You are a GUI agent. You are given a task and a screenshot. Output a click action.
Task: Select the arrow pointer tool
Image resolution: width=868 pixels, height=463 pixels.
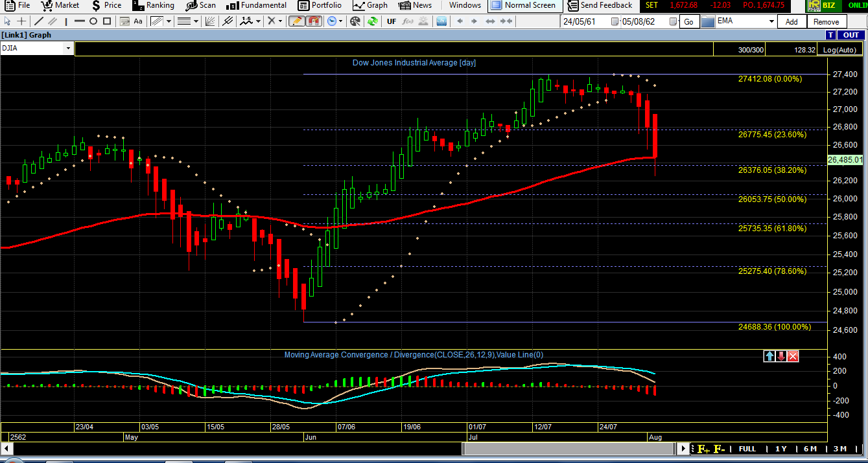(x=7, y=21)
